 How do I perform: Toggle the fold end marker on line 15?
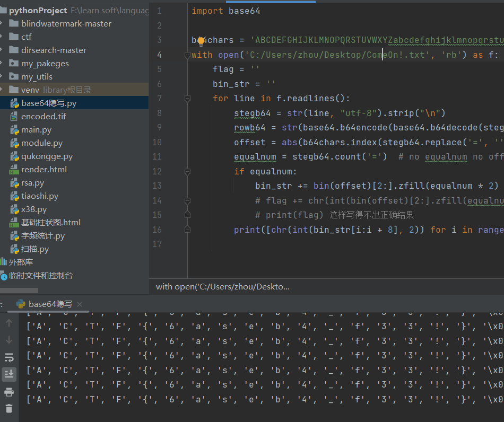click(x=188, y=215)
